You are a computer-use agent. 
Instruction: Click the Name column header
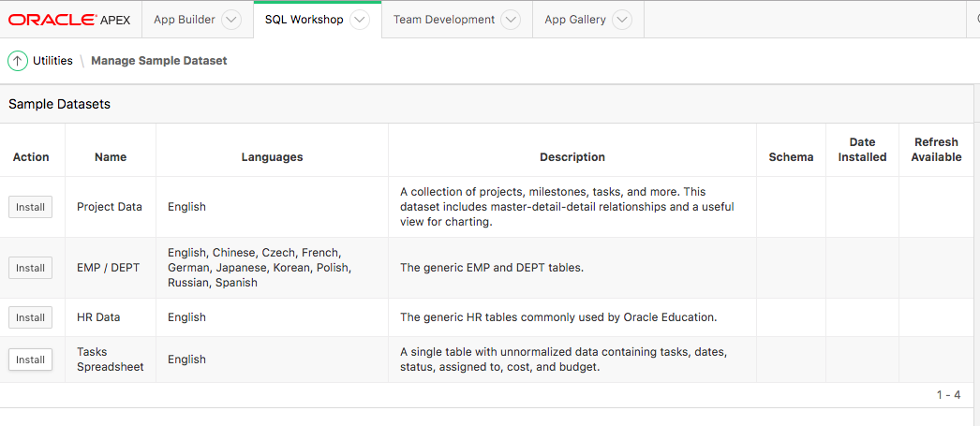click(x=111, y=157)
